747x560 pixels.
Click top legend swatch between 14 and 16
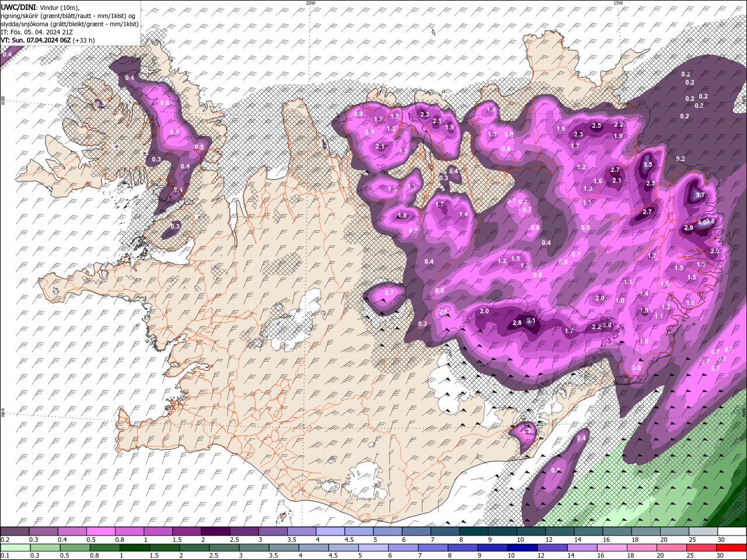(587, 531)
